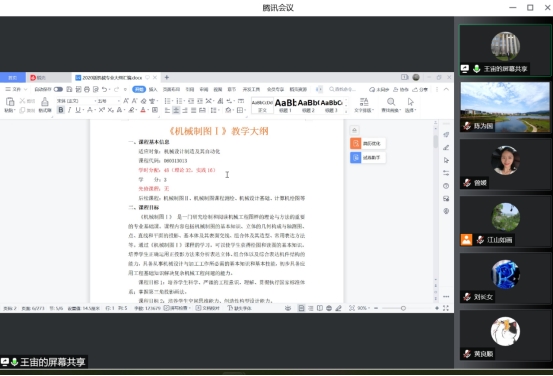The image size is (553, 376).
Task: Click the WPS account avatar icon
Action: pos(416,77)
